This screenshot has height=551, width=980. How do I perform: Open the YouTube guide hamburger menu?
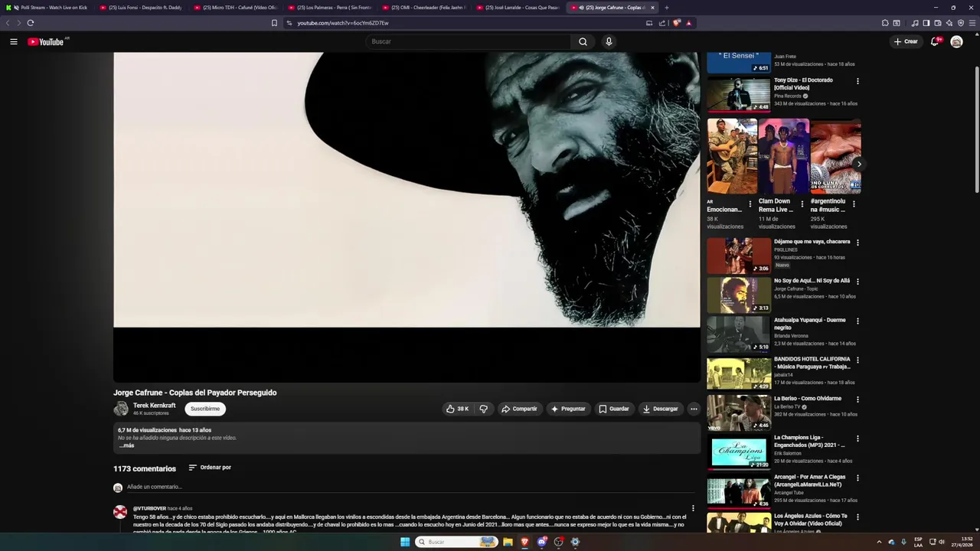coord(14,41)
